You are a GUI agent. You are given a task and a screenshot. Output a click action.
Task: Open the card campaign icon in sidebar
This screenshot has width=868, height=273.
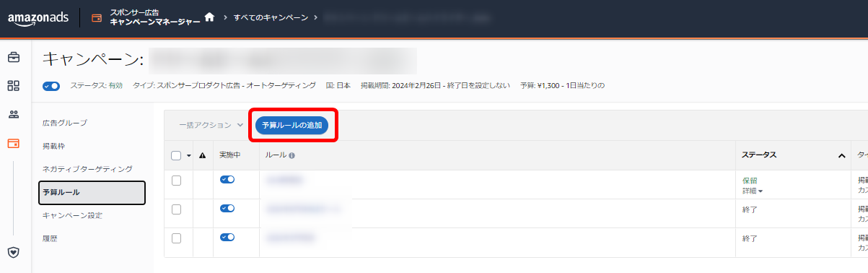(13, 143)
